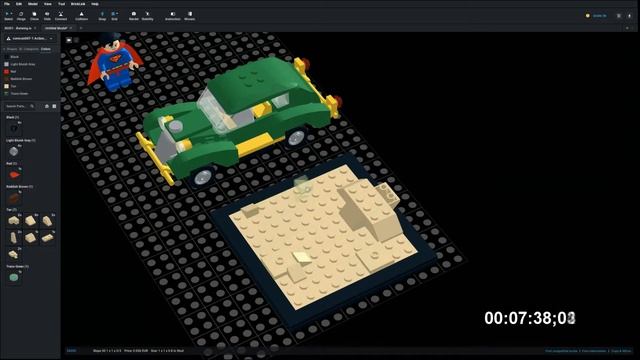Click the icon just right of Search Parts
Screen dimensions: 640x360
[47, 106]
